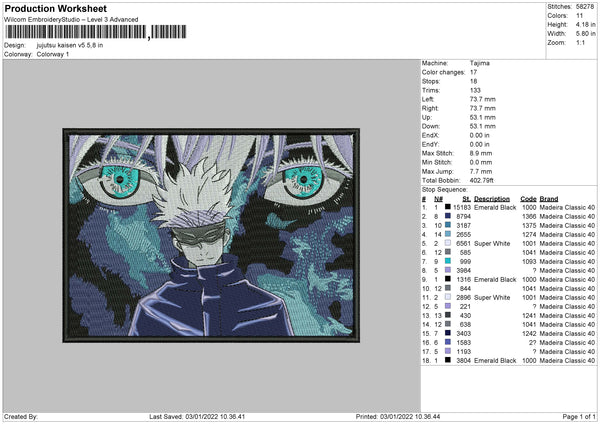
Task: Click the black swatch in stop row 1
Action: point(448,207)
